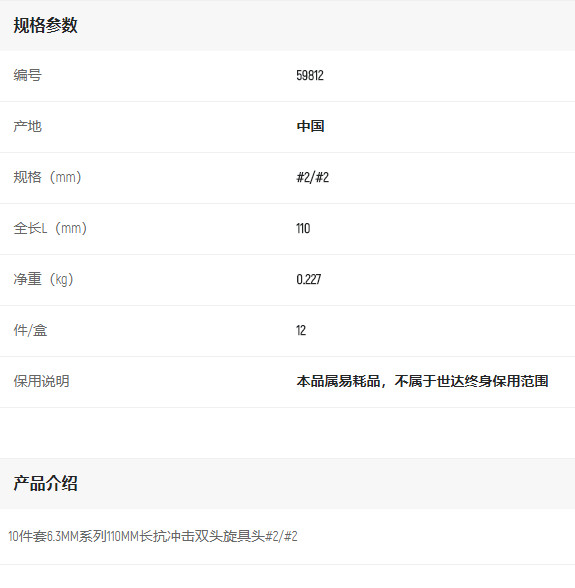Click the 编号 row label
Viewport: 575px width, 588px height.
click(x=27, y=75)
